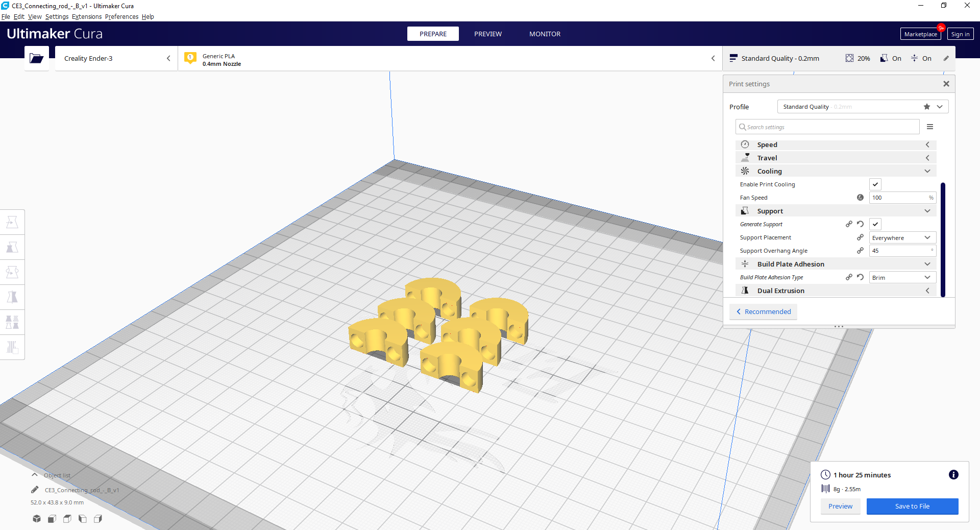Click the custom settings pencil icon
Viewport: 980px width, 530px height.
click(946, 58)
